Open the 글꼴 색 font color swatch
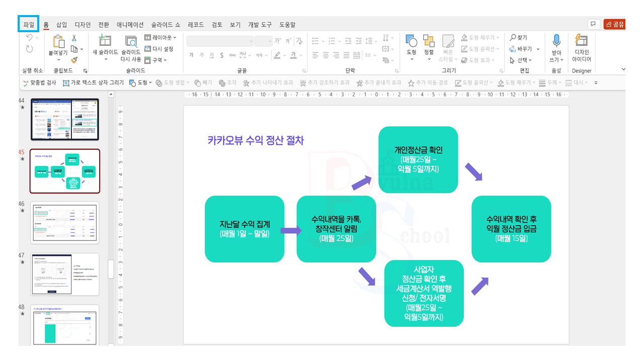Viewport: 644px width, 362px height. click(293, 56)
